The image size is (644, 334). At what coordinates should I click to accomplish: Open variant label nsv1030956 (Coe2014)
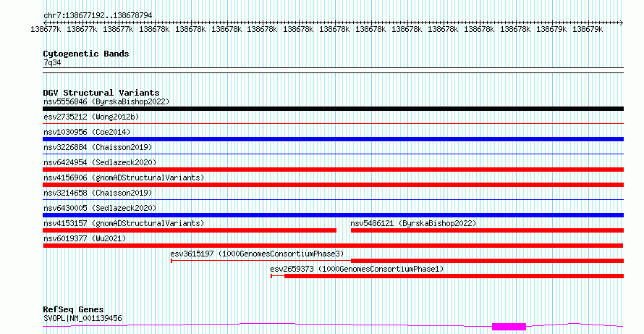tap(87, 132)
